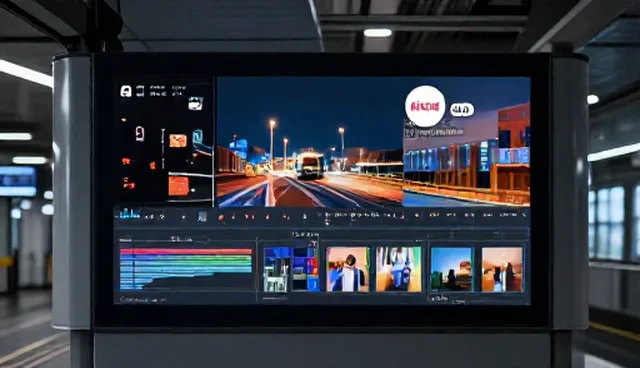Click the teal outlined icon beside orange square
Screen dimensions: 640x368
click(198, 136)
